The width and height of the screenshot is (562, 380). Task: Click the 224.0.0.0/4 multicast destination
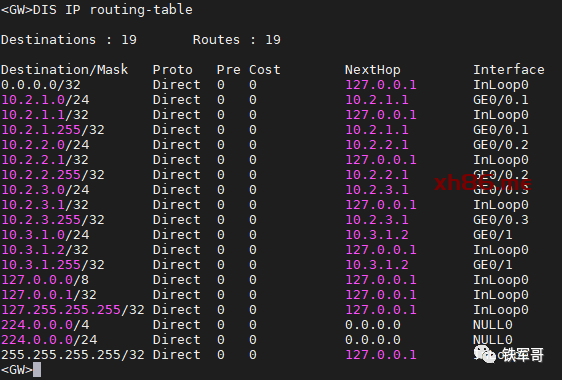(45, 325)
